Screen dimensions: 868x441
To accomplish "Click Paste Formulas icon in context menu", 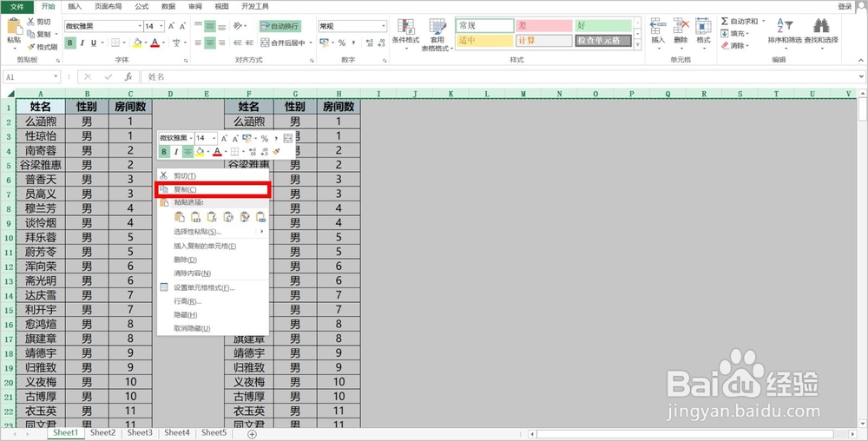I will tap(212, 217).
